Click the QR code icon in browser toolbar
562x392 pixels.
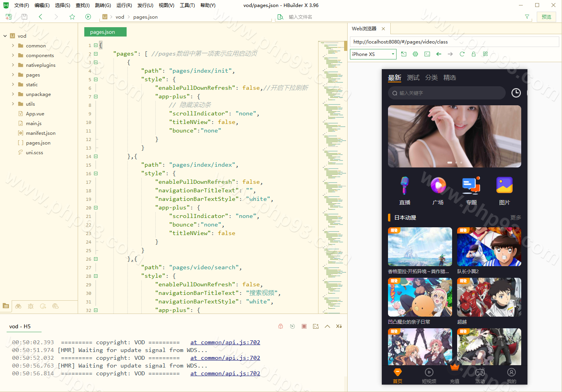(485, 54)
